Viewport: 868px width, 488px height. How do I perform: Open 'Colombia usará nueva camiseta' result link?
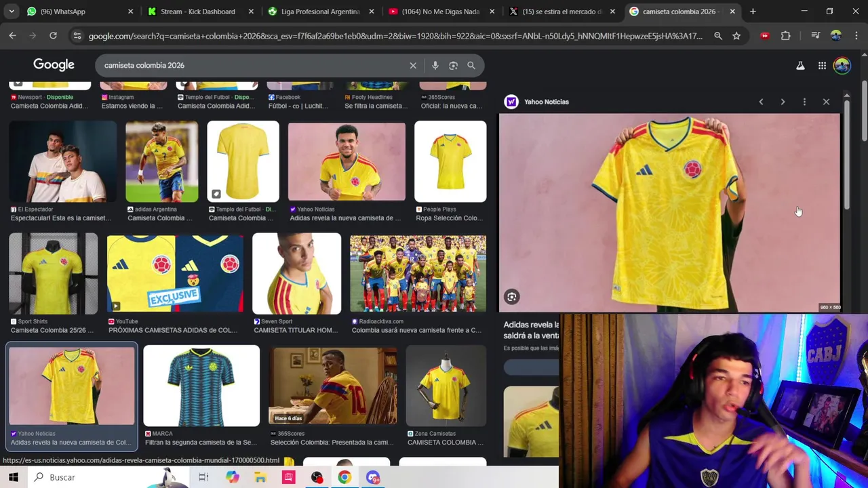pyautogui.click(x=416, y=330)
